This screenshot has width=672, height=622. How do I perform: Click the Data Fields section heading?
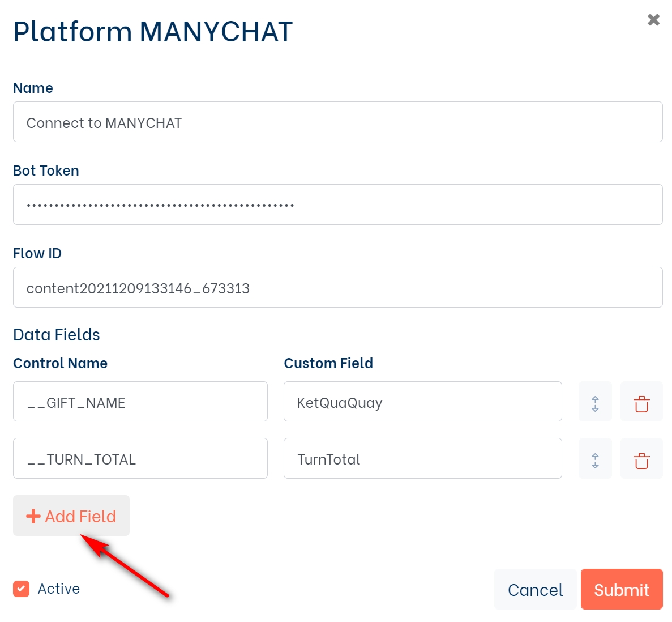coord(57,335)
